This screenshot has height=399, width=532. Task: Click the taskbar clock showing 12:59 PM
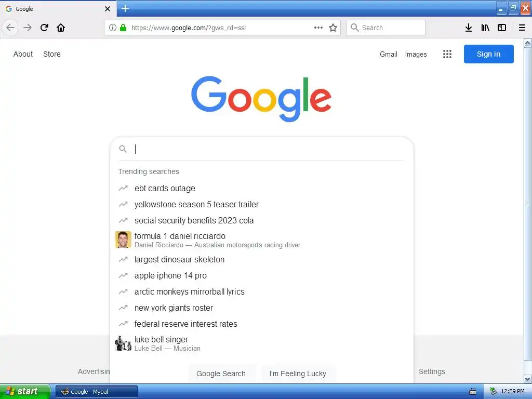tap(513, 392)
